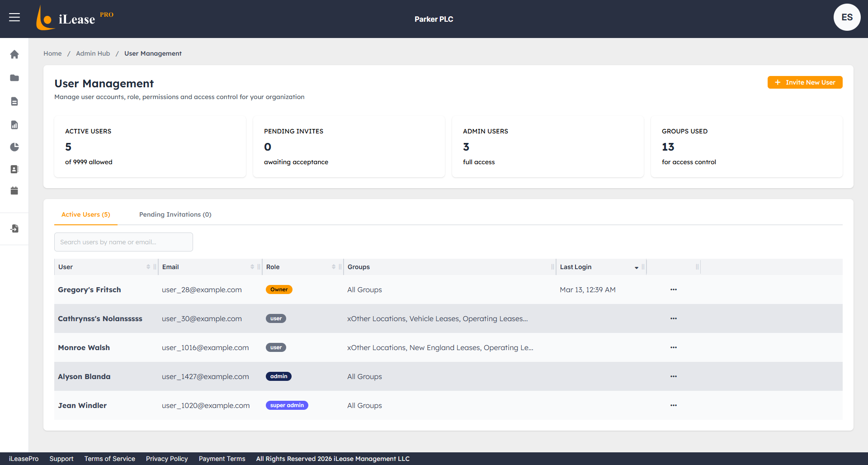Open the actions menu for Jean Windler
This screenshot has width=868, height=465.
coord(673,405)
